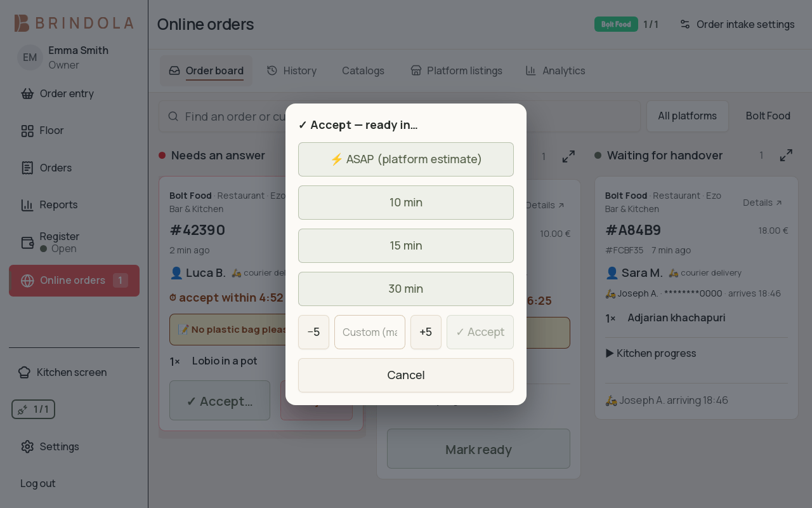Click the 10.00 € order total

pyautogui.click(x=555, y=234)
